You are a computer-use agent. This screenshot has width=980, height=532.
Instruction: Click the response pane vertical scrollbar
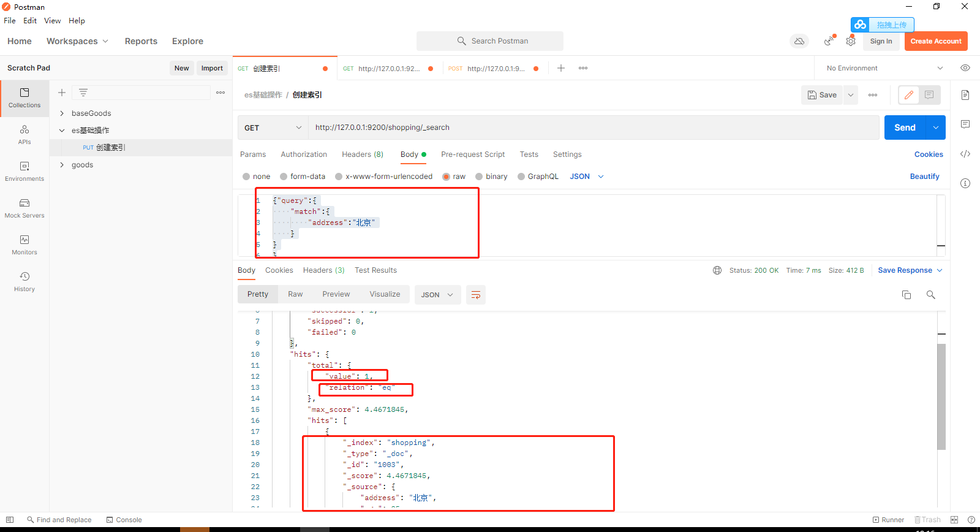[x=941, y=397]
